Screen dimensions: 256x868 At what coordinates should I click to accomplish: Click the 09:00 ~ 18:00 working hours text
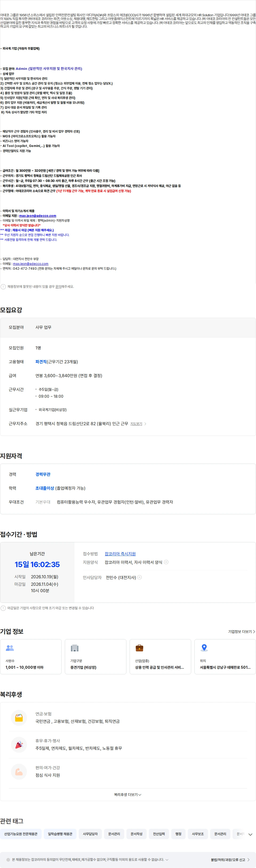[51, 397]
